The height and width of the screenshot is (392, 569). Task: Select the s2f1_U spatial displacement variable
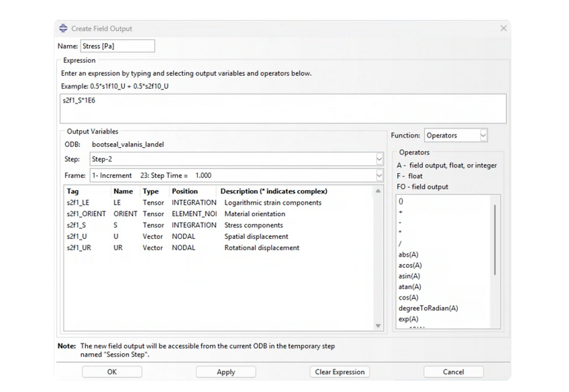pos(81,237)
